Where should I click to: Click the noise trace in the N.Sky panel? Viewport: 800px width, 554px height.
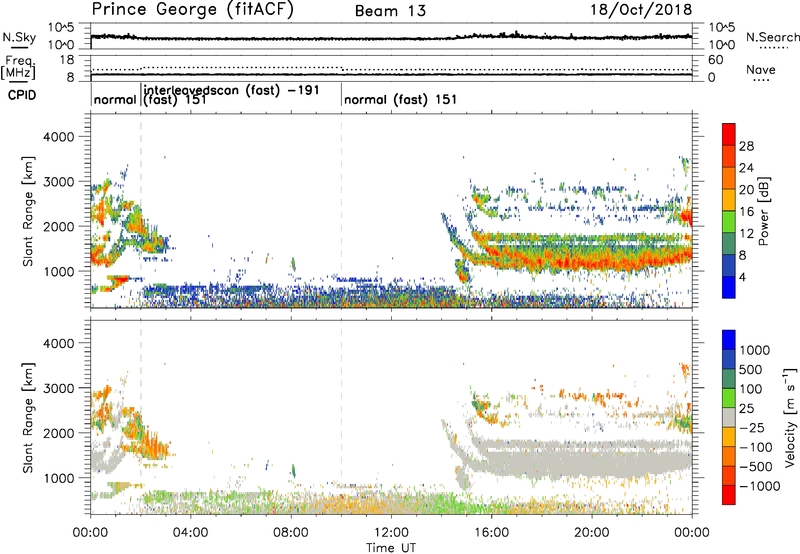[391, 38]
